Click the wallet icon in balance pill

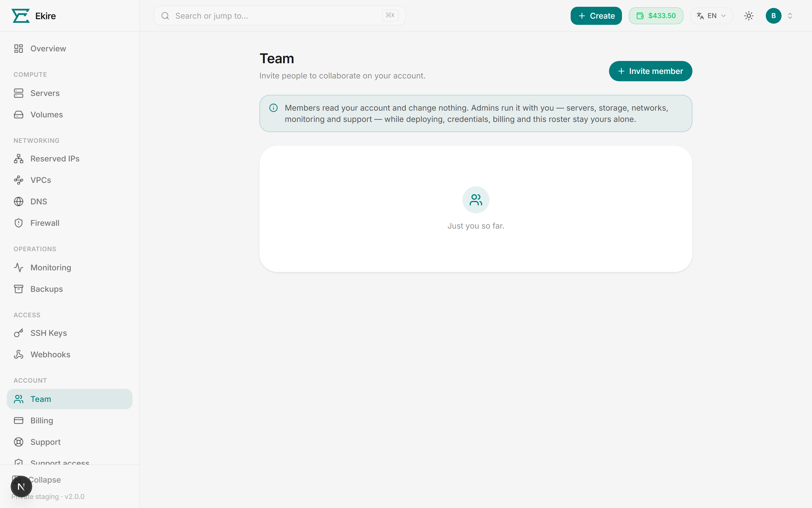[x=640, y=16]
